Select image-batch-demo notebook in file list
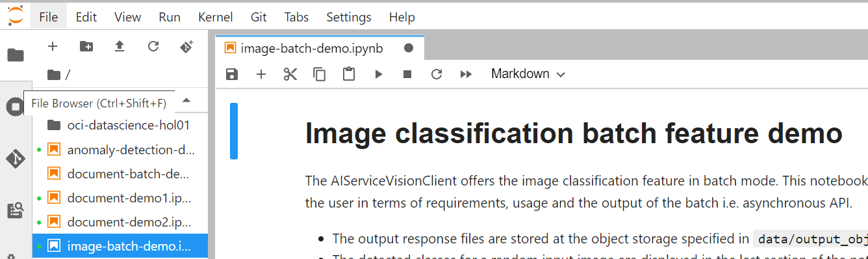The height and width of the screenshot is (259, 868). 120,246
